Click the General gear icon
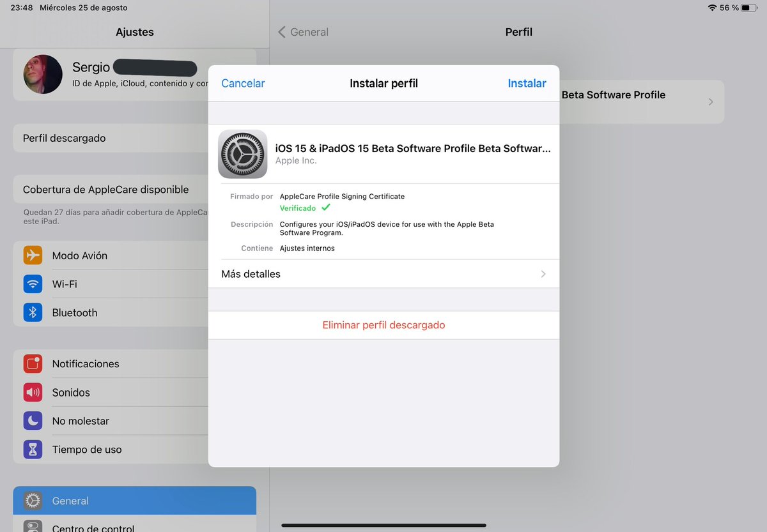Image resolution: width=767 pixels, height=532 pixels. click(33, 501)
